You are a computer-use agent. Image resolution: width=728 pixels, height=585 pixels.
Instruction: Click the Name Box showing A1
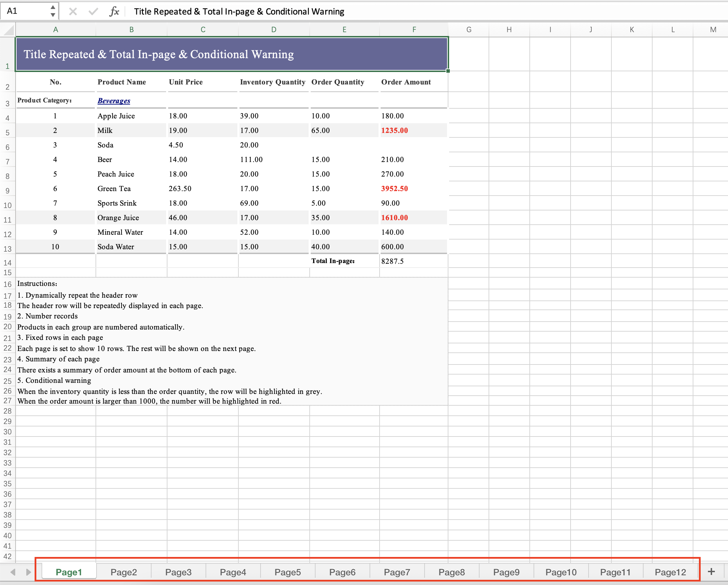[x=24, y=11]
